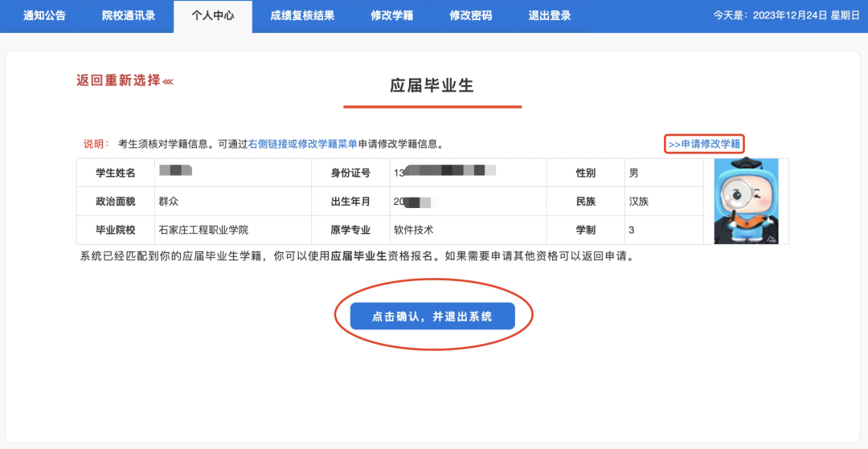The image size is (868, 449).
Task: Open the 通知公告 tab
Action: [44, 15]
